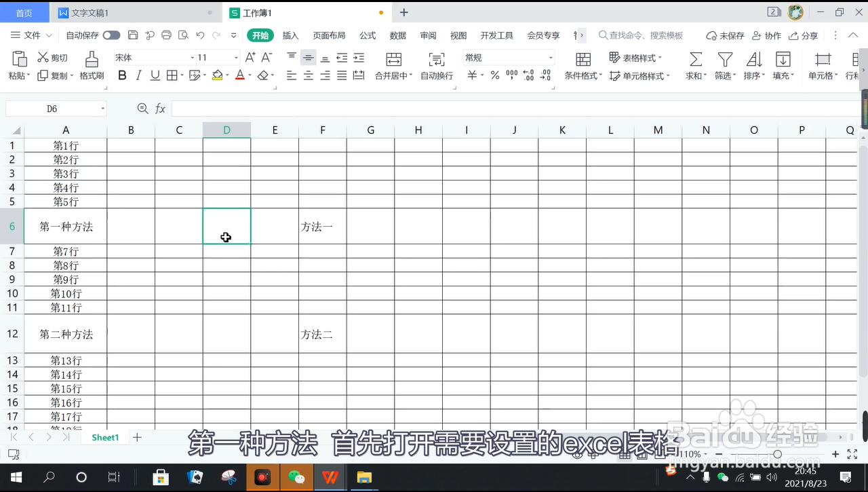Viewport: 868px width, 492px height.
Task: Open the 排序 sort dropdown
Action: pyautogui.click(x=764, y=76)
